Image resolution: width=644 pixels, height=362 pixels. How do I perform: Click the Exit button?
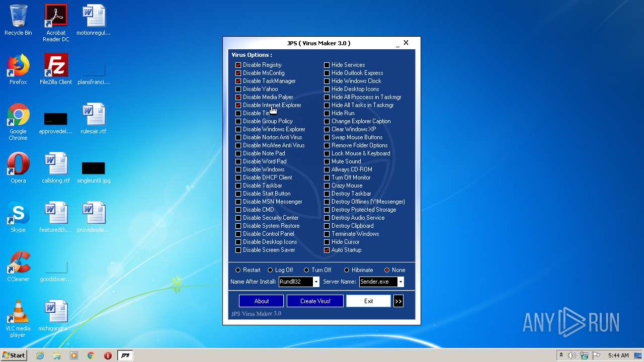(x=368, y=301)
